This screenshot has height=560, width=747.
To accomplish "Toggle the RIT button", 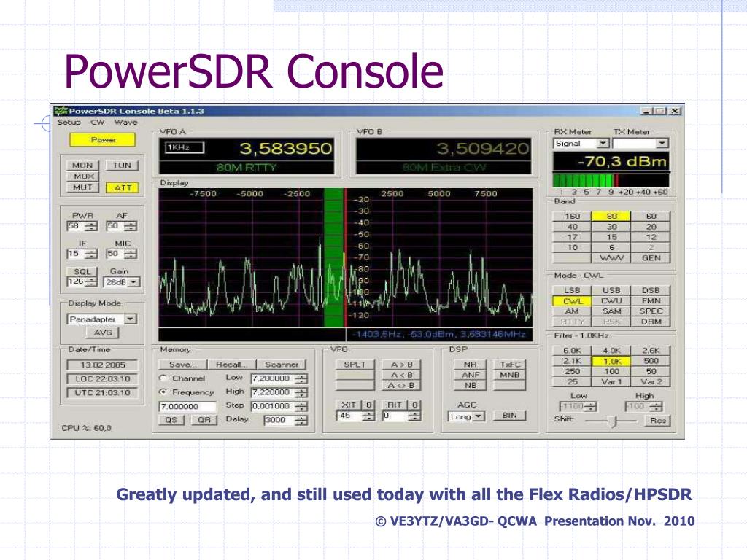I will pyautogui.click(x=395, y=405).
